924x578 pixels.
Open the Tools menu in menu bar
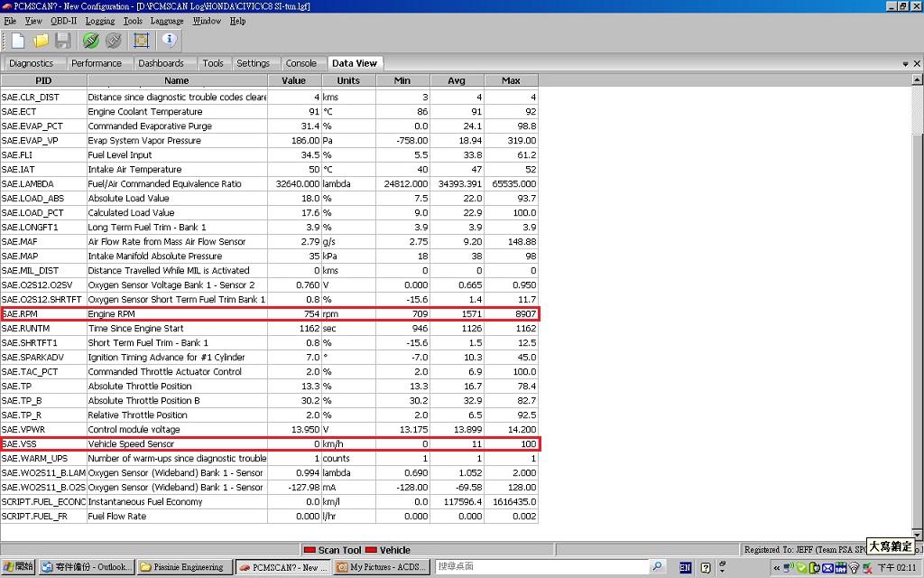tap(133, 21)
